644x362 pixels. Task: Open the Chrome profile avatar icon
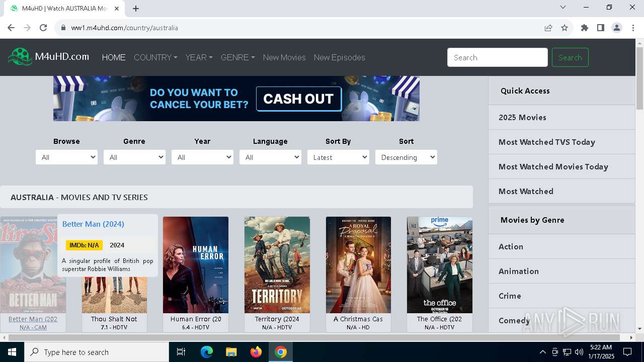[617, 28]
